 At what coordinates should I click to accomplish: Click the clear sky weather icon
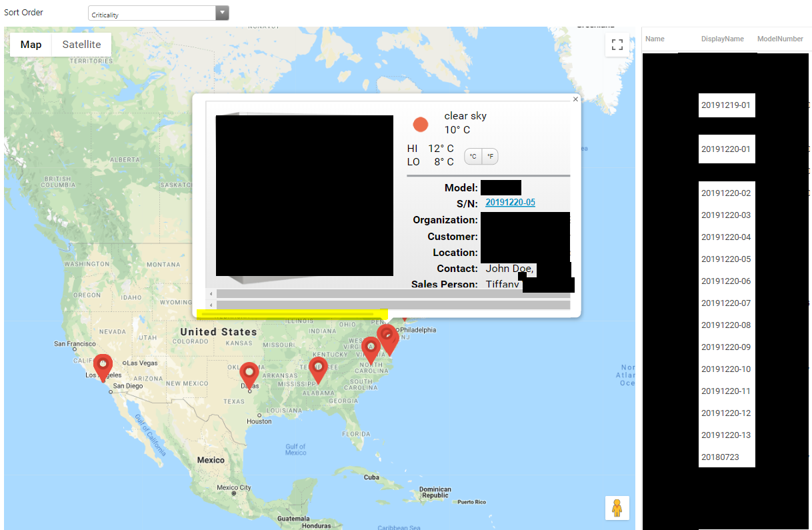(421, 124)
